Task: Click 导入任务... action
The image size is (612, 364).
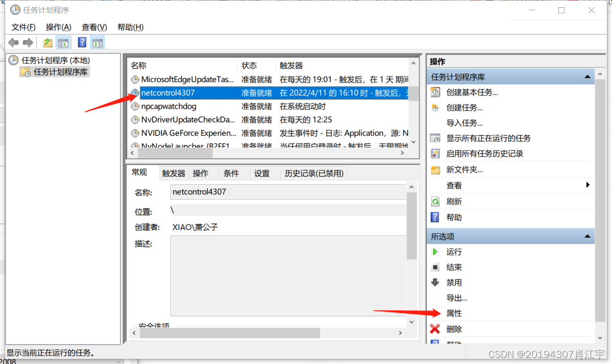Action: [464, 123]
